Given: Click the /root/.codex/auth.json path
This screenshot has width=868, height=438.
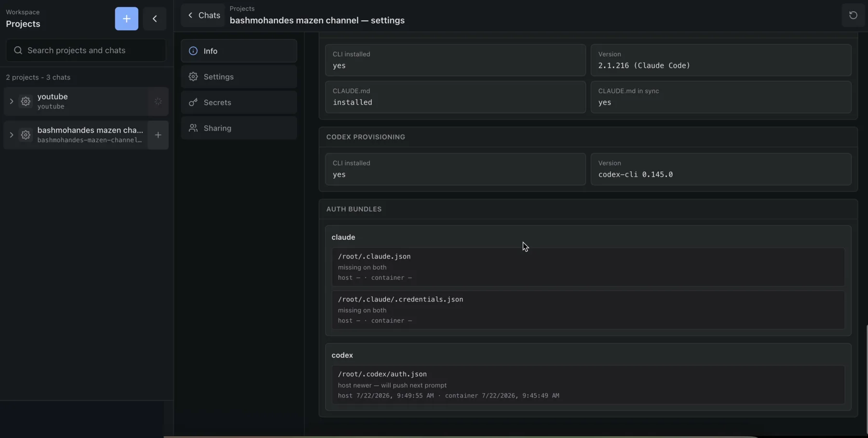Looking at the screenshot, I should 382,374.
